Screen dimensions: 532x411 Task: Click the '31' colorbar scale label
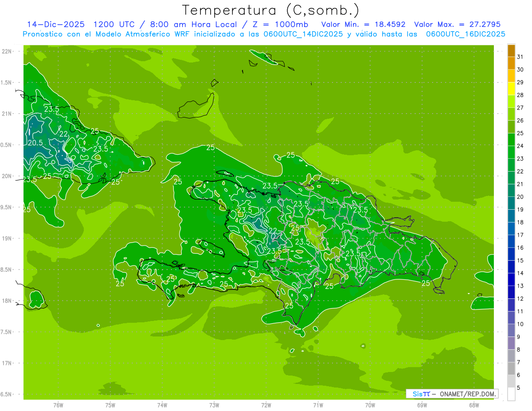(x=520, y=57)
